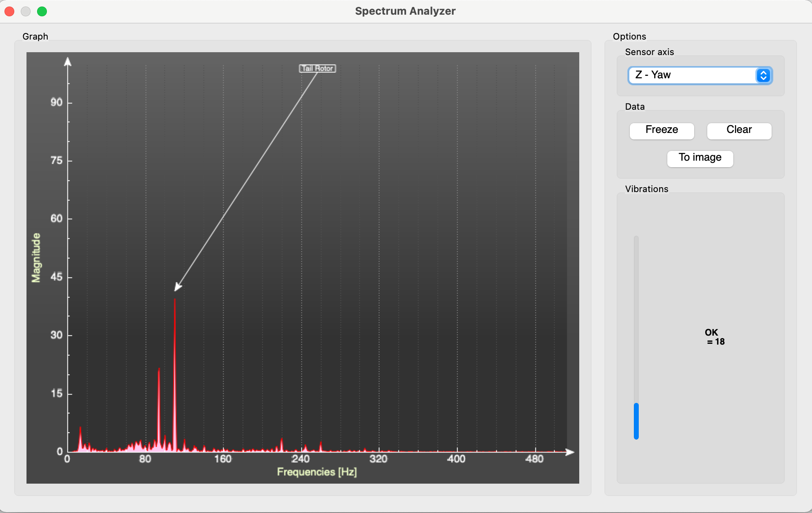Image resolution: width=812 pixels, height=513 pixels.
Task: Click the green fullscreen window button
Action: pyautogui.click(x=42, y=11)
